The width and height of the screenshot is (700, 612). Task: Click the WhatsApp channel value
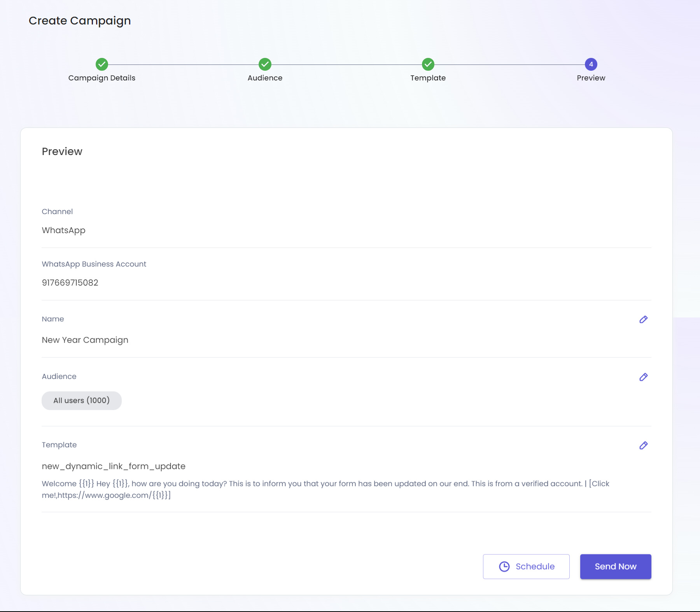pos(64,230)
